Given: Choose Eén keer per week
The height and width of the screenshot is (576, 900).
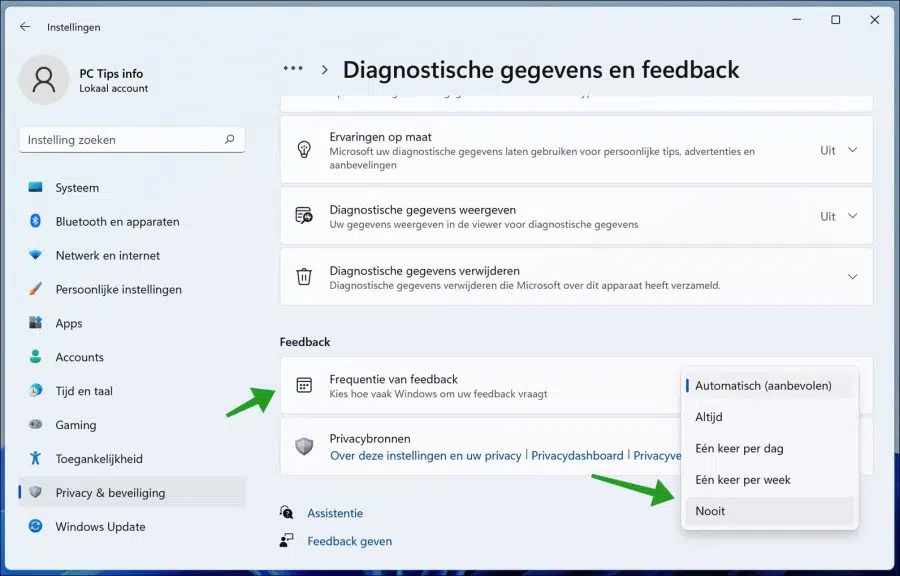Looking at the screenshot, I should [x=770, y=480].
